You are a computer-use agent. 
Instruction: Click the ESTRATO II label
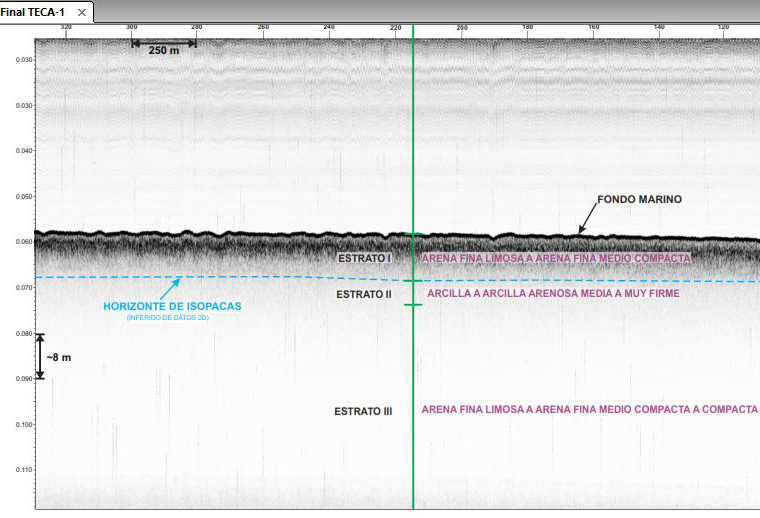364,294
